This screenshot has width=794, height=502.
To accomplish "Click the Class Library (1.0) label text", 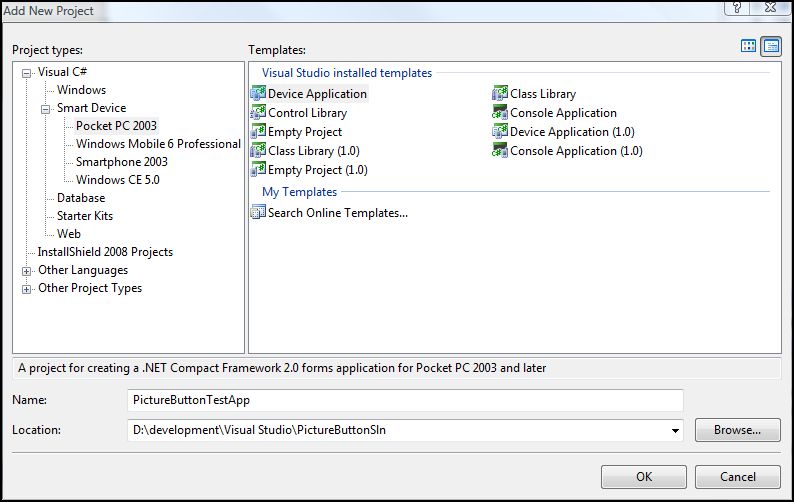I will click(313, 151).
